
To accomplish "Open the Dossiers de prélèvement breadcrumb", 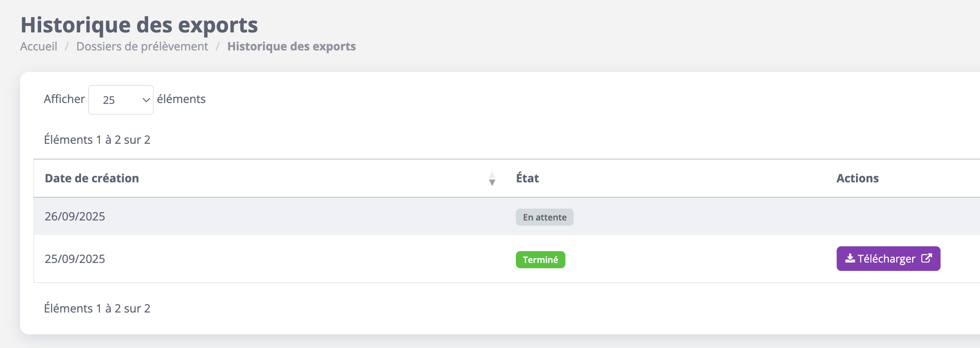I will tap(142, 46).
